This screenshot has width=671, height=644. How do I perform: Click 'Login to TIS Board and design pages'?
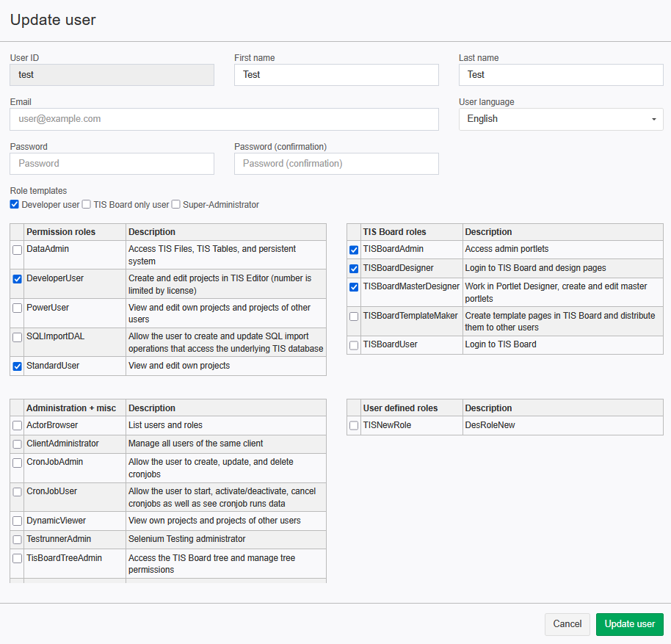pyautogui.click(x=535, y=268)
